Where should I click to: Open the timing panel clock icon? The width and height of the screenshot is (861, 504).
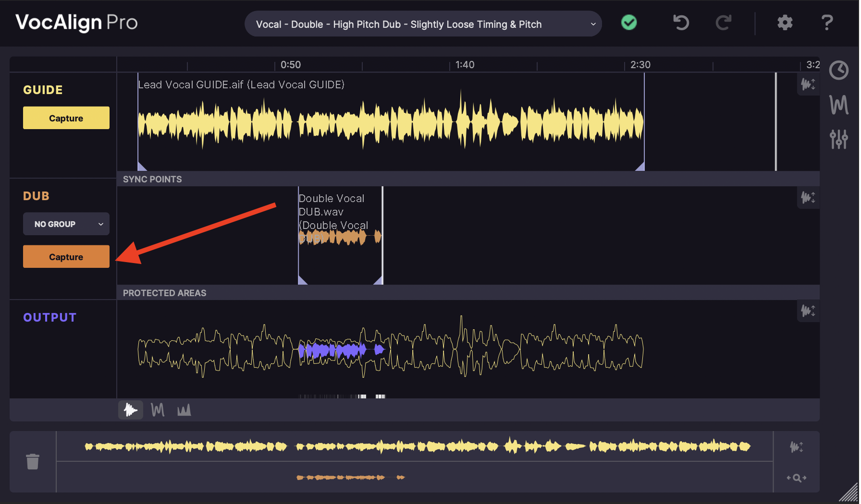pos(838,71)
